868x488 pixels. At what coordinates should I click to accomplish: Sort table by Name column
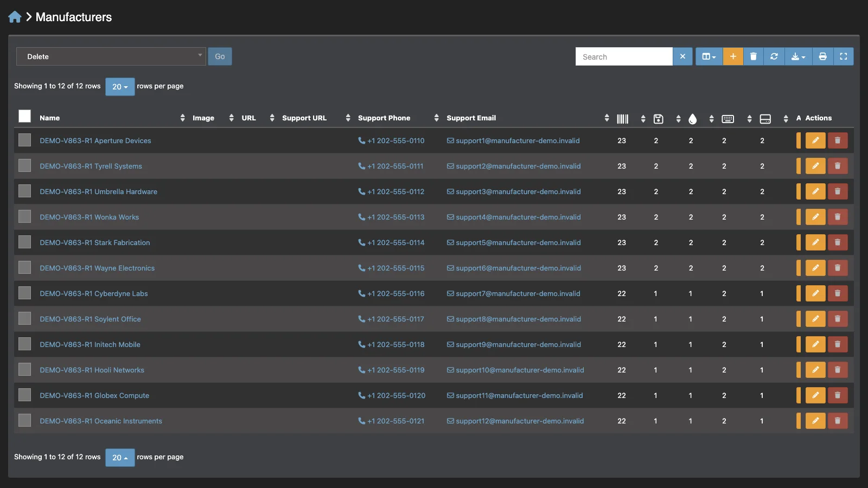click(49, 118)
